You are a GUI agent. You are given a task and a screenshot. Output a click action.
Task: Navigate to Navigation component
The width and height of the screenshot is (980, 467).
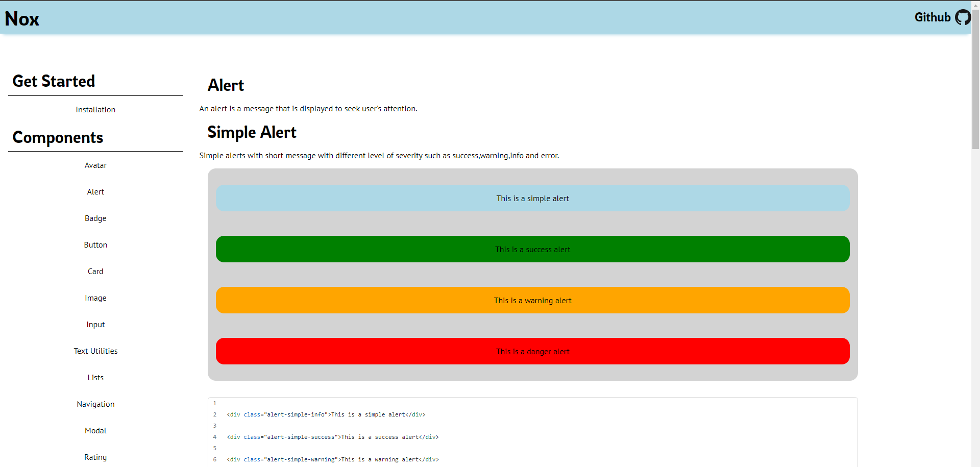(95, 404)
